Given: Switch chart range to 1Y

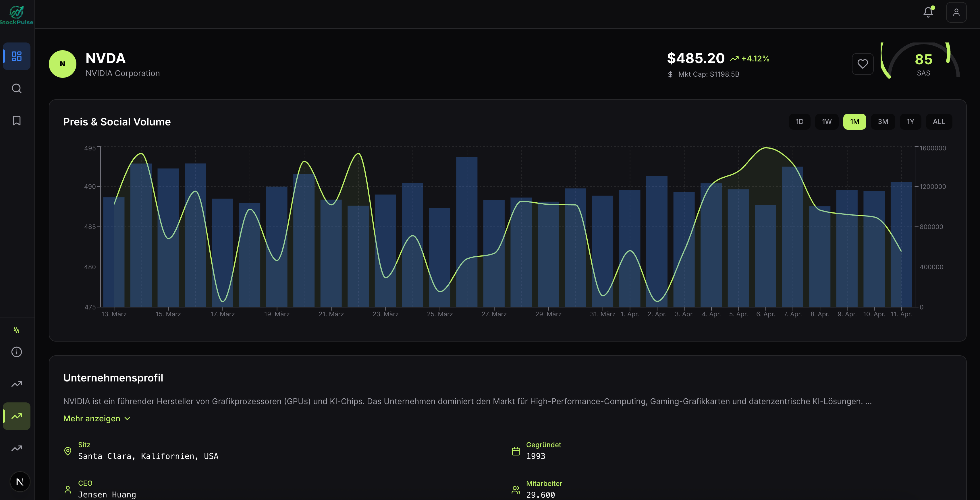Looking at the screenshot, I should (910, 122).
